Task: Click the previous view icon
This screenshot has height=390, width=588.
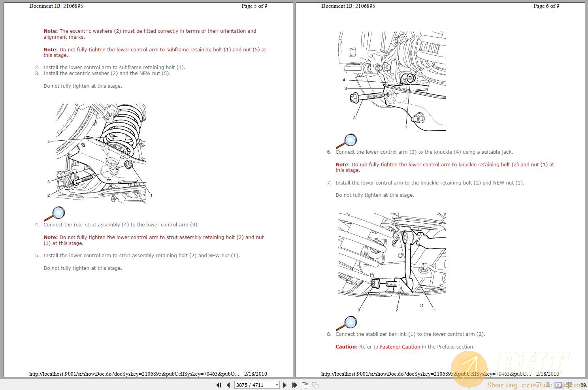Action: point(305,385)
